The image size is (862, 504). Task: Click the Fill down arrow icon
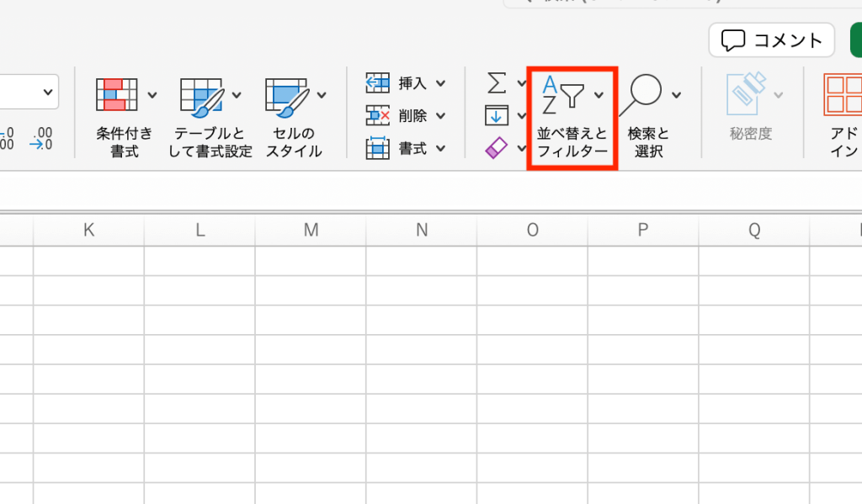tap(497, 115)
